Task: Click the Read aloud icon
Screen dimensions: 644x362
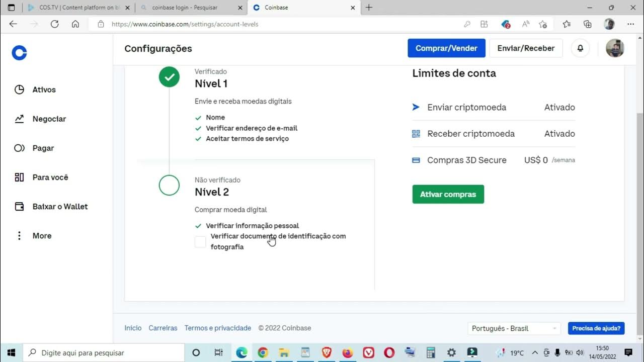Action: point(525,24)
